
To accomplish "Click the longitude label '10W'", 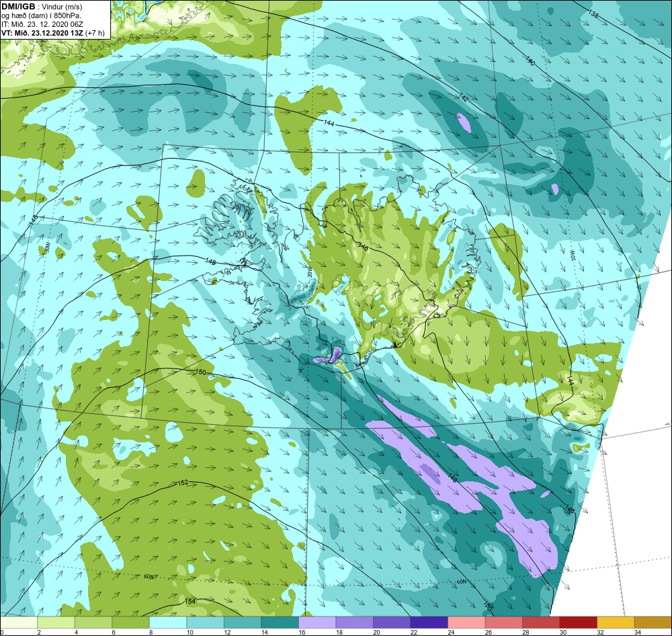I will click(x=572, y=255).
